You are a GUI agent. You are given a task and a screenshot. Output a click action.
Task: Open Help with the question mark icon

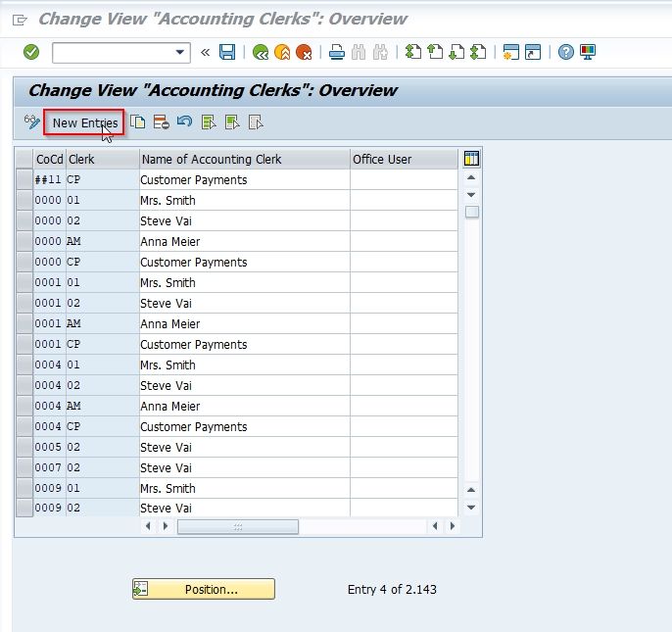[566, 52]
